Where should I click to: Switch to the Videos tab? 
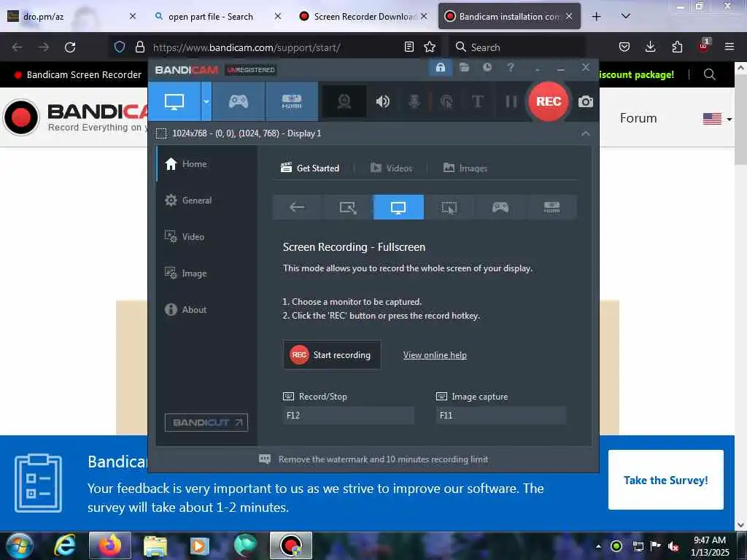[x=391, y=168]
